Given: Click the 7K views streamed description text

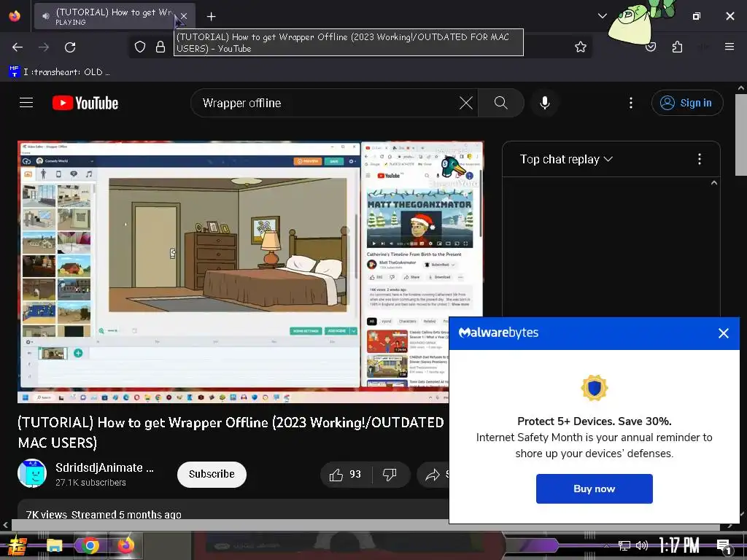Looking at the screenshot, I should pos(104,514).
